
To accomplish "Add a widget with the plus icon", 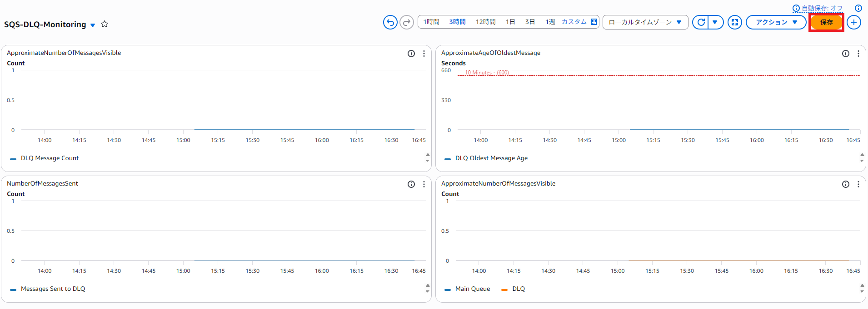I will [x=854, y=22].
